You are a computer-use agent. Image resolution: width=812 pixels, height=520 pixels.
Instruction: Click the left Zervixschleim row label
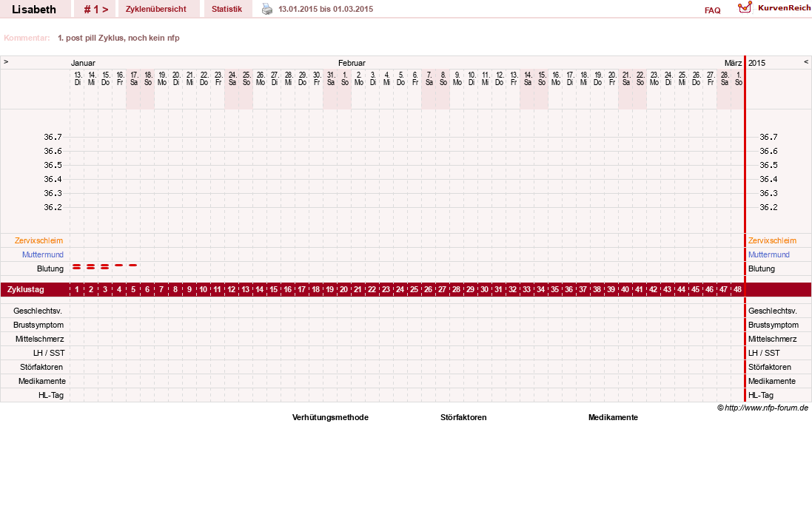point(38,240)
